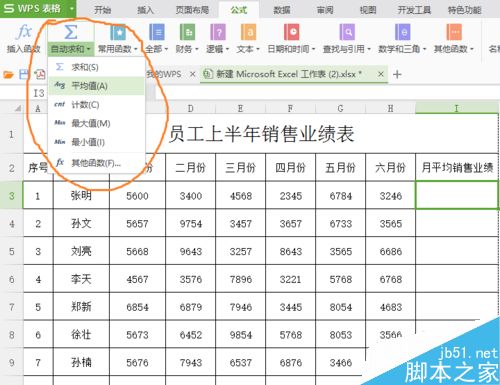This screenshot has width=500, height=385.
Task: Choose 求和(S) from the menu
Action: pyautogui.click(x=97, y=67)
